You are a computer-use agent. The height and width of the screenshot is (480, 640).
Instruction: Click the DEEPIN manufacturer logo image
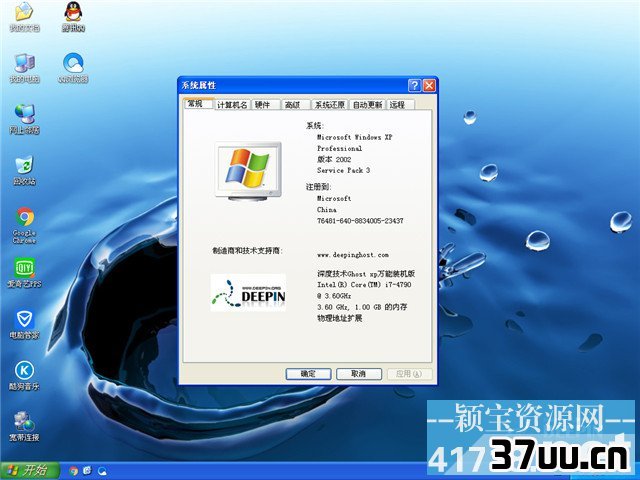[248, 293]
